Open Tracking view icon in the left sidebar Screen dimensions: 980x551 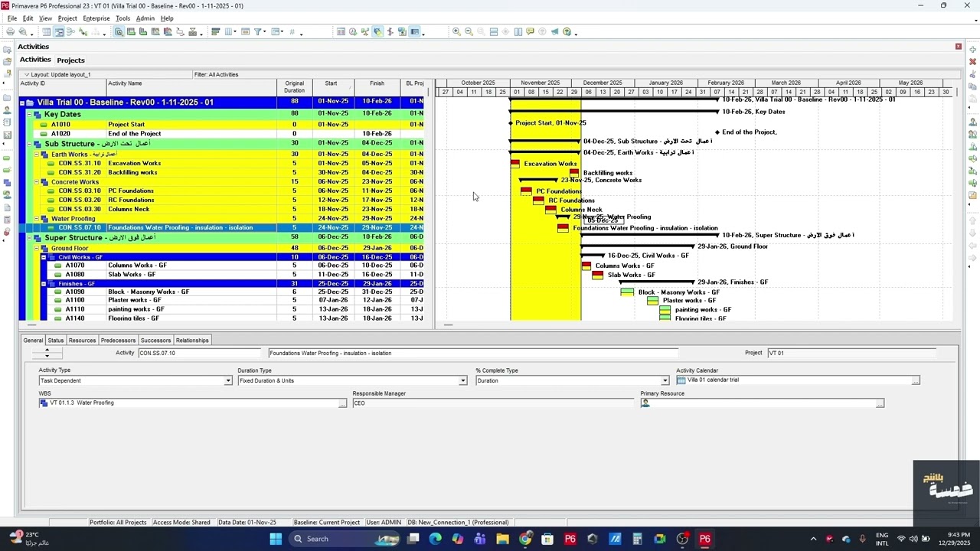(7, 135)
